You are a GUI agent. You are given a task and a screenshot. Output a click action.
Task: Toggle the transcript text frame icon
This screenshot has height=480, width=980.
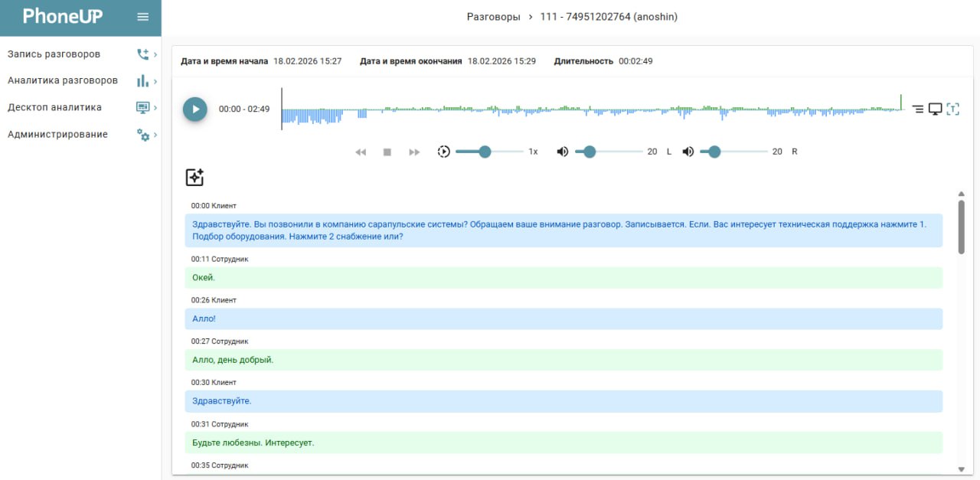click(x=952, y=109)
